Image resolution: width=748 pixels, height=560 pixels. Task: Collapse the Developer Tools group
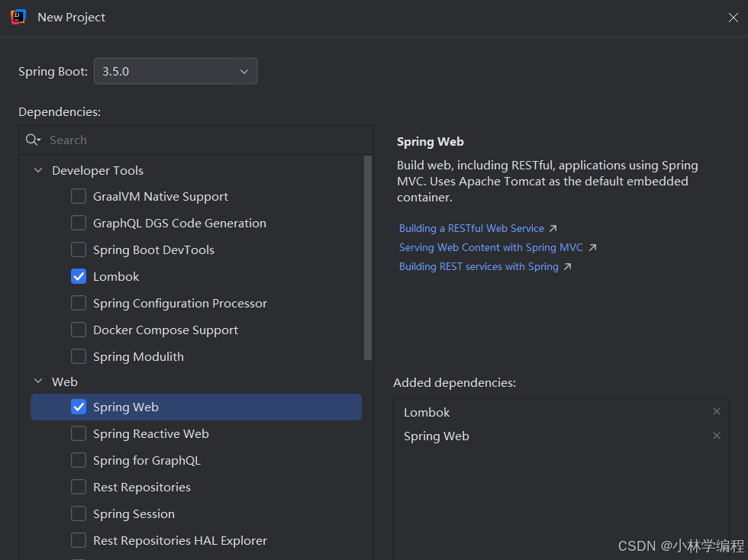point(38,170)
